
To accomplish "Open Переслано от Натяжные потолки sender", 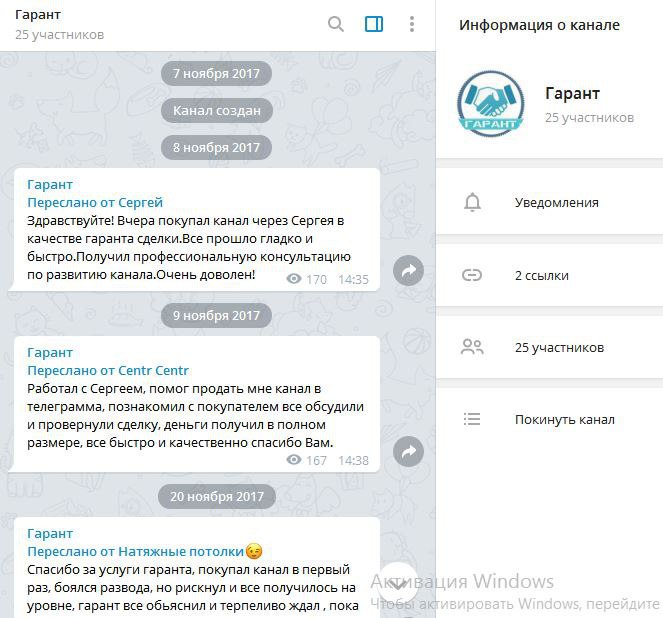I will (145, 551).
